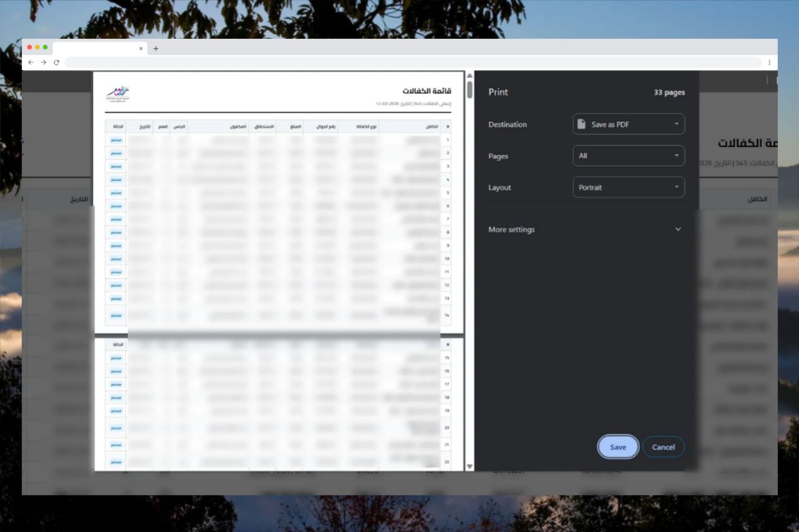This screenshot has height=532, width=799.
Task: Click the رقم الجوال column header in preview
Action: pyautogui.click(x=326, y=126)
